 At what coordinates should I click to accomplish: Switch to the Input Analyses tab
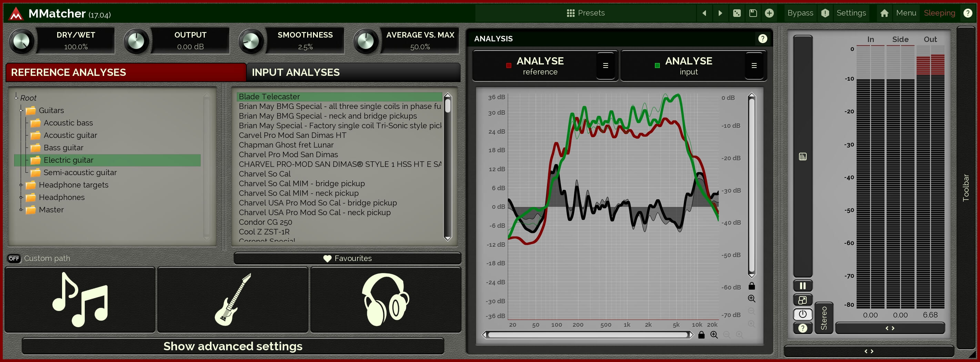[x=353, y=72]
